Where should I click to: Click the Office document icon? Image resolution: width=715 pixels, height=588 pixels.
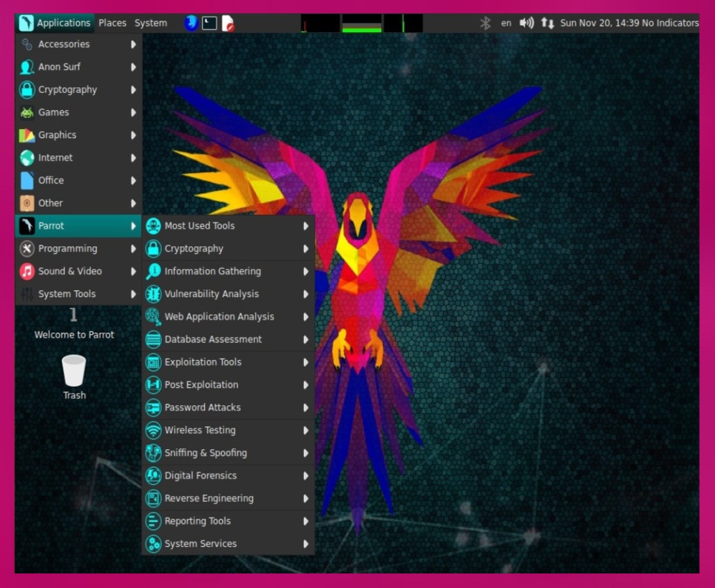pos(27,181)
